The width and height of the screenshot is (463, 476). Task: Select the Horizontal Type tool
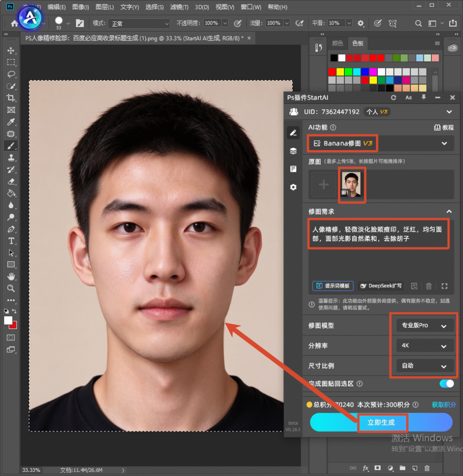tap(11, 241)
